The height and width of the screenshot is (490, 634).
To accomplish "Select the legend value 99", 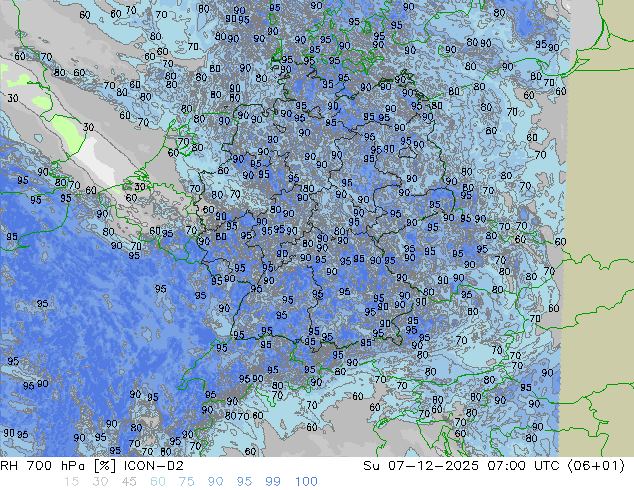I will click(273, 482).
